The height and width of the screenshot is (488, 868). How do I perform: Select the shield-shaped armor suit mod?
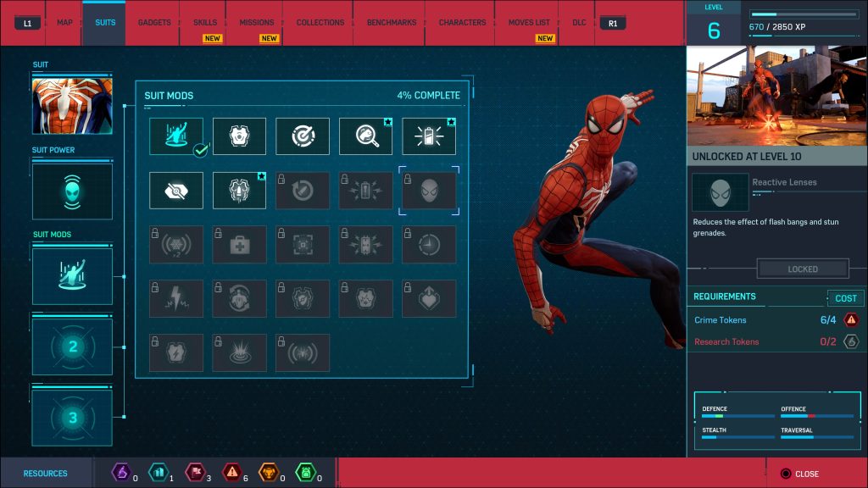(x=239, y=136)
